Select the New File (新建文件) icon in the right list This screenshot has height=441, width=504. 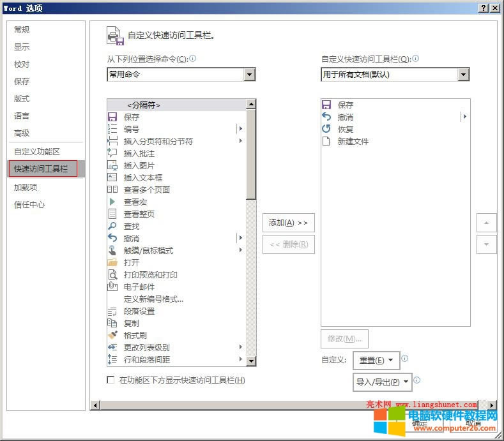pyautogui.click(x=326, y=142)
